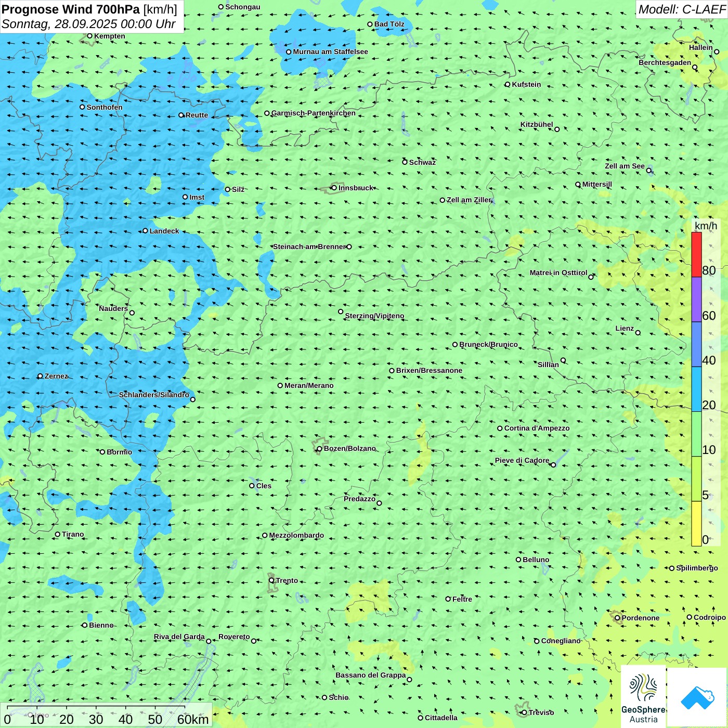Image resolution: width=728 pixels, height=728 pixels.
Task: Click the Pieve di Cadore label
Action: 522,460
